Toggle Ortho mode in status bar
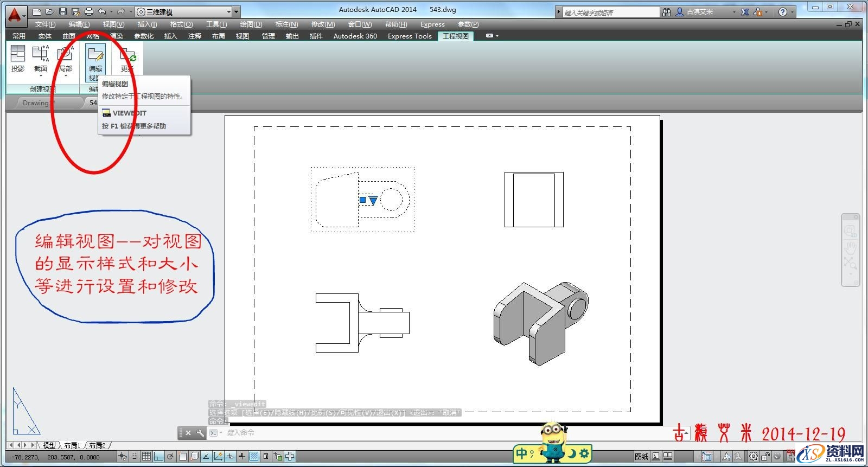The width and height of the screenshot is (868, 467). (x=158, y=456)
